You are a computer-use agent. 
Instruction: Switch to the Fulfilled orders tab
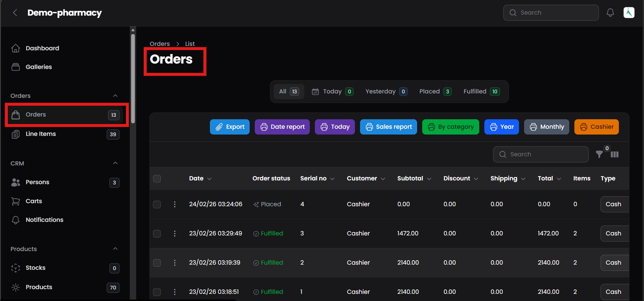click(x=481, y=91)
